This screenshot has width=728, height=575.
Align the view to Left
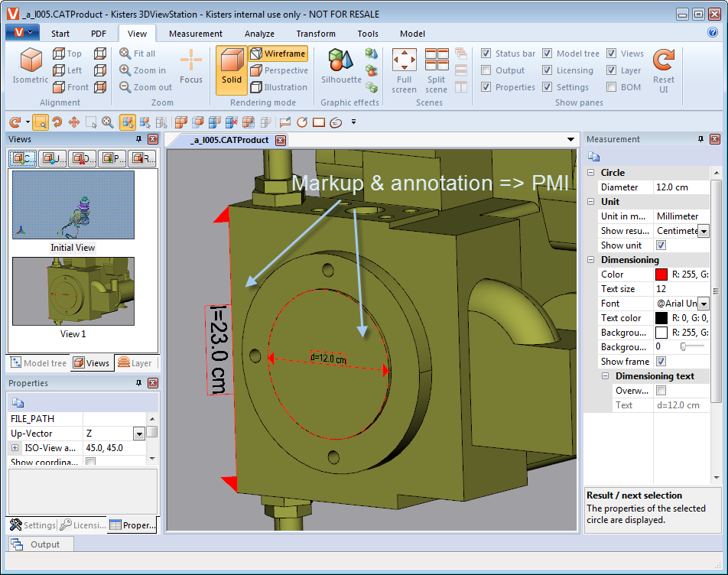pyautogui.click(x=67, y=70)
